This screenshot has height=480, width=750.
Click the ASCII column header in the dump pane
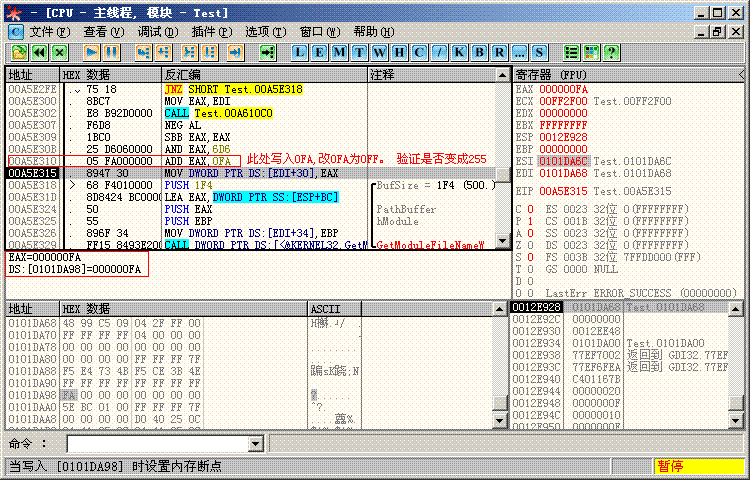click(334, 309)
